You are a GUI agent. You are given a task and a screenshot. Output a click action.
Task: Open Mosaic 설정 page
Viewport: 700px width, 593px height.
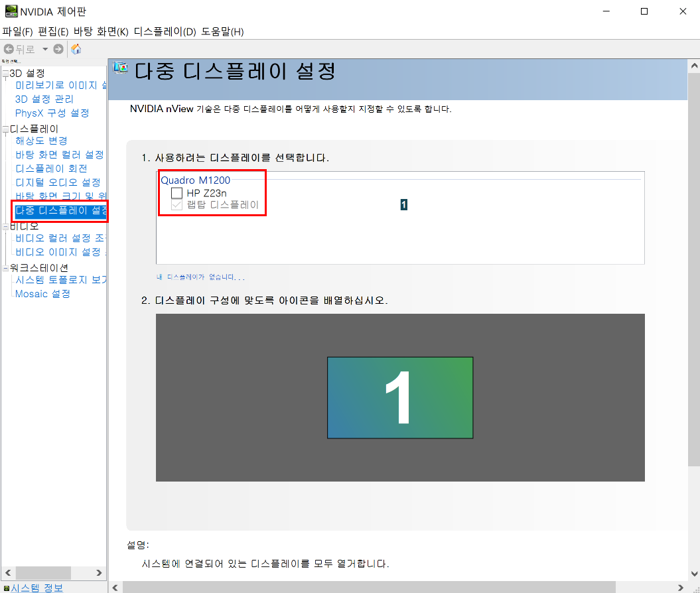click(x=43, y=294)
